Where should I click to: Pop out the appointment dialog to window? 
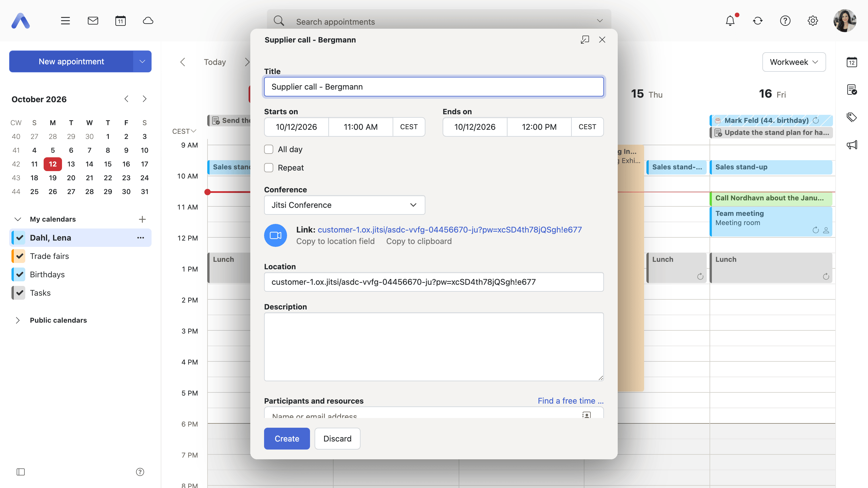click(x=585, y=40)
